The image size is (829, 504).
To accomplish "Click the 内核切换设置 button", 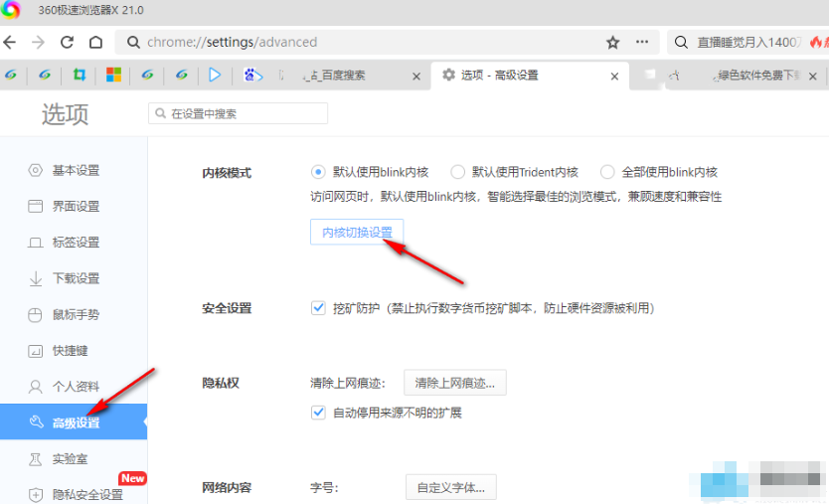I will click(357, 233).
